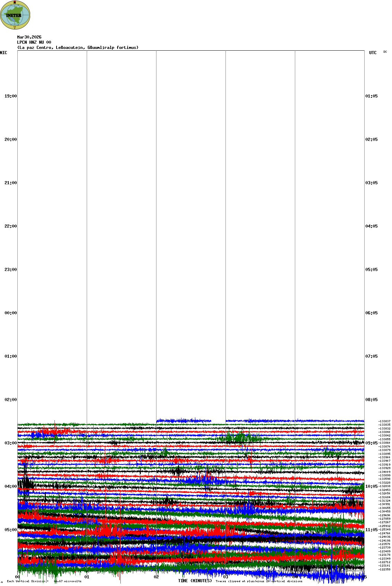This screenshot has height=586, width=392.
Task: Click the 11:05 UTC time label
Action: [x=372, y=530]
